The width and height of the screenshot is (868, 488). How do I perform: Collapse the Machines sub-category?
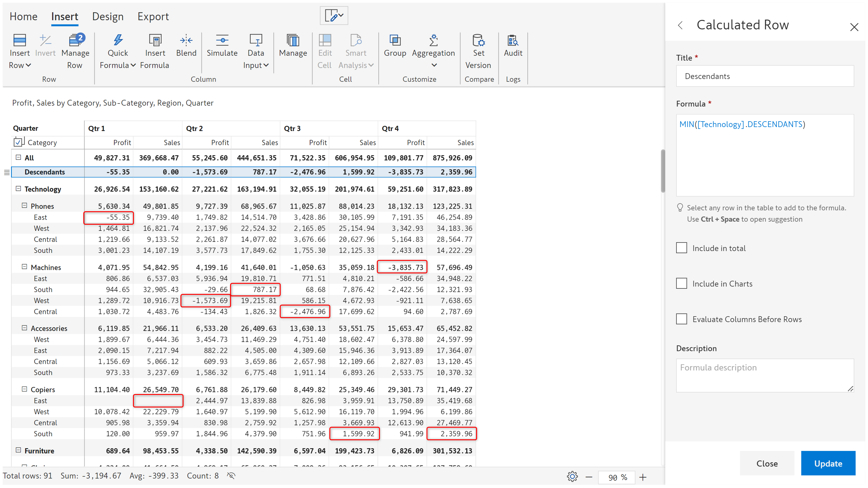pos(24,267)
